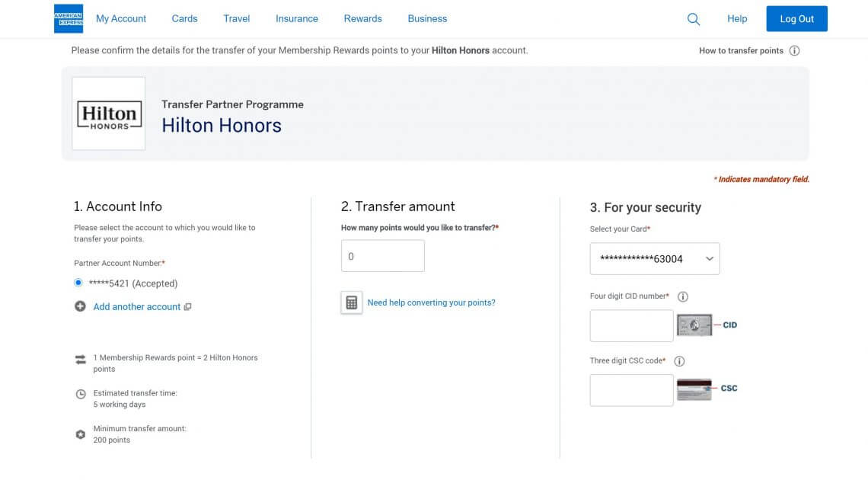Click the Help link
The height and width of the screenshot is (480, 868).
(736, 18)
